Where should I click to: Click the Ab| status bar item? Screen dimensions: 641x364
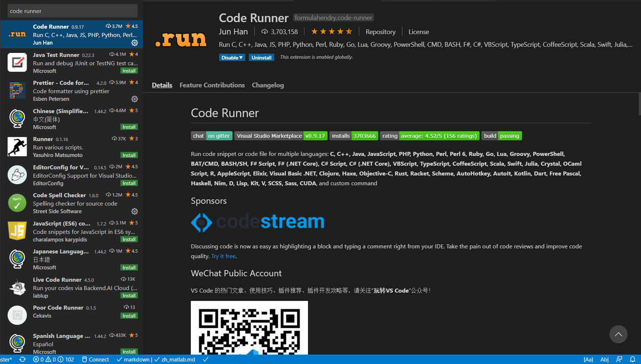click(x=604, y=360)
